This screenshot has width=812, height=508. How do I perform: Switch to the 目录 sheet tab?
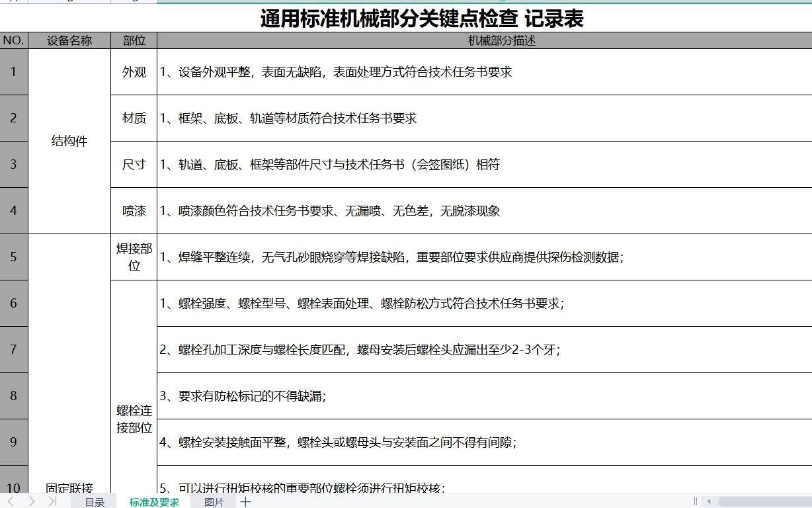[x=96, y=501]
